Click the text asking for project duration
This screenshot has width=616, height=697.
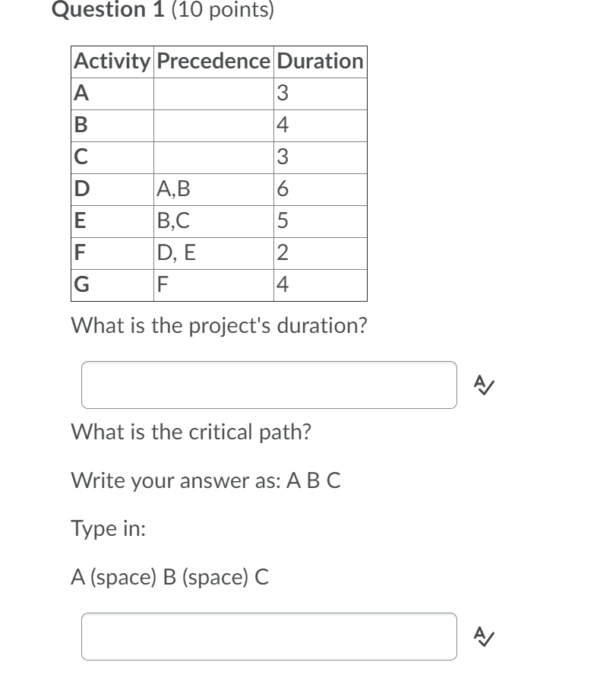pos(219,325)
